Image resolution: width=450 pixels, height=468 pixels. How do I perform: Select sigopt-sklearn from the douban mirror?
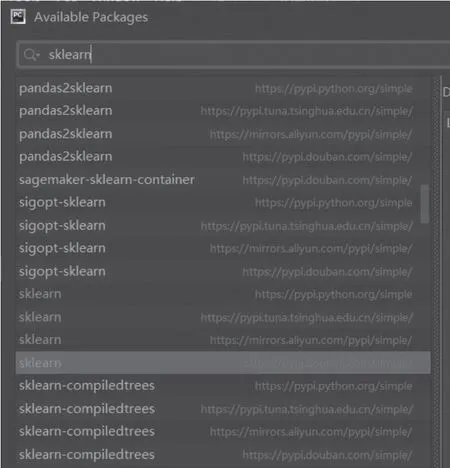[223, 272]
